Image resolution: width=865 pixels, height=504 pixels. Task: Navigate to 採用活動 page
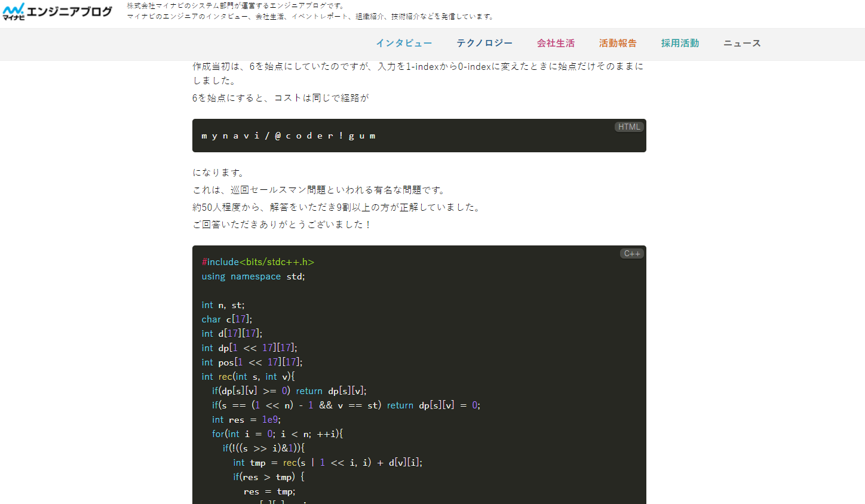(680, 43)
